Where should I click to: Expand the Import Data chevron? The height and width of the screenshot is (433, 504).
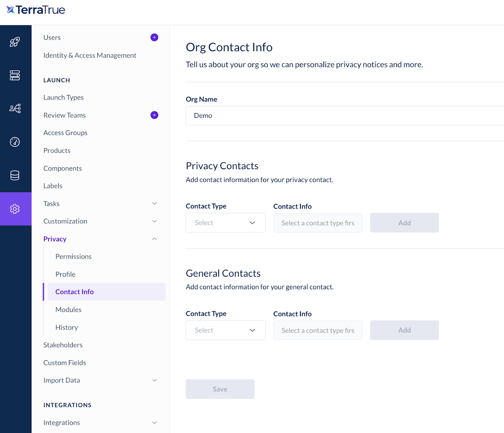[x=155, y=380]
